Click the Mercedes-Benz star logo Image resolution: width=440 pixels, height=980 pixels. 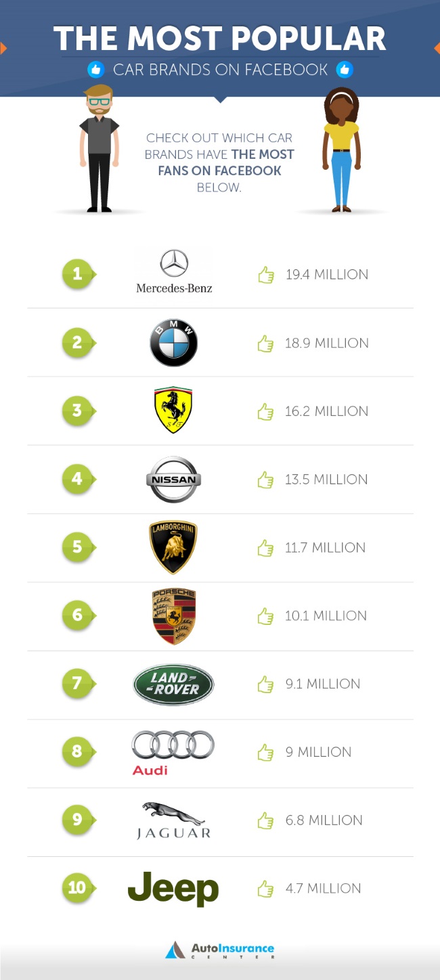[174, 271]
